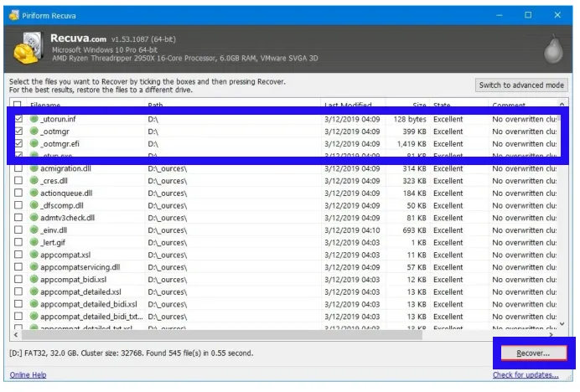
Task: Uncheck the _ootmgr.efi file checkbox
Action: tap(18, 143)
